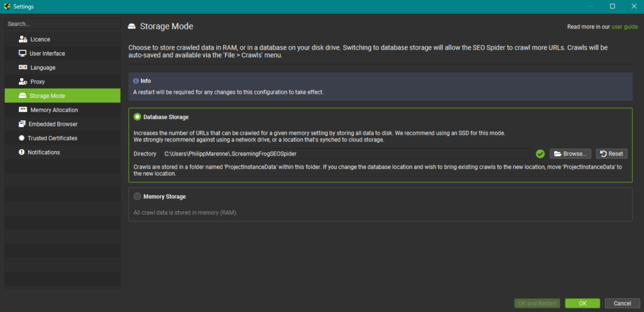644x312 pixels.
Task: Reset the database directory
Action: point(611,154)
